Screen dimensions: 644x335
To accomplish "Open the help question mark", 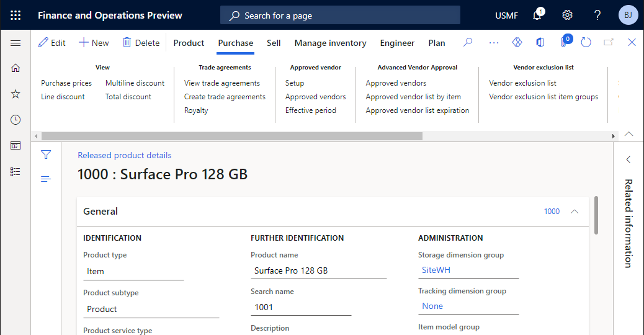I will point(597,15).
